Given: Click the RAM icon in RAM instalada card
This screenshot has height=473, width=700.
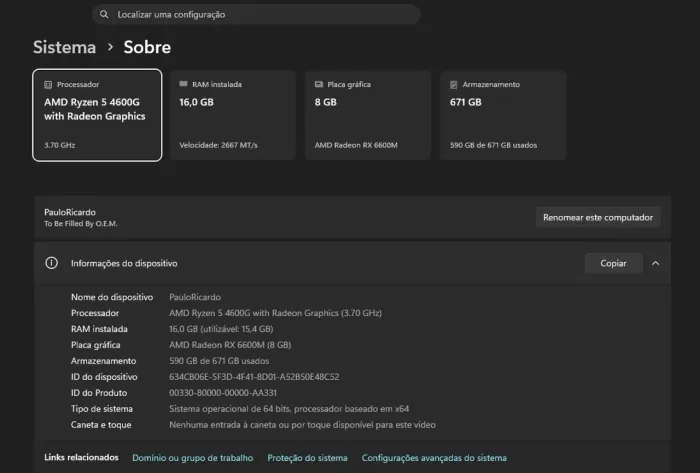Looking at the screenshot, I should point(183,84).
